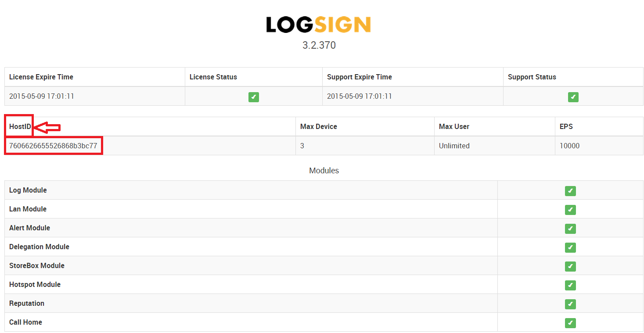This screenshot has height=333, width=644.
Task: Click the Lan Module green checkmark
Action: pos(570,210)
